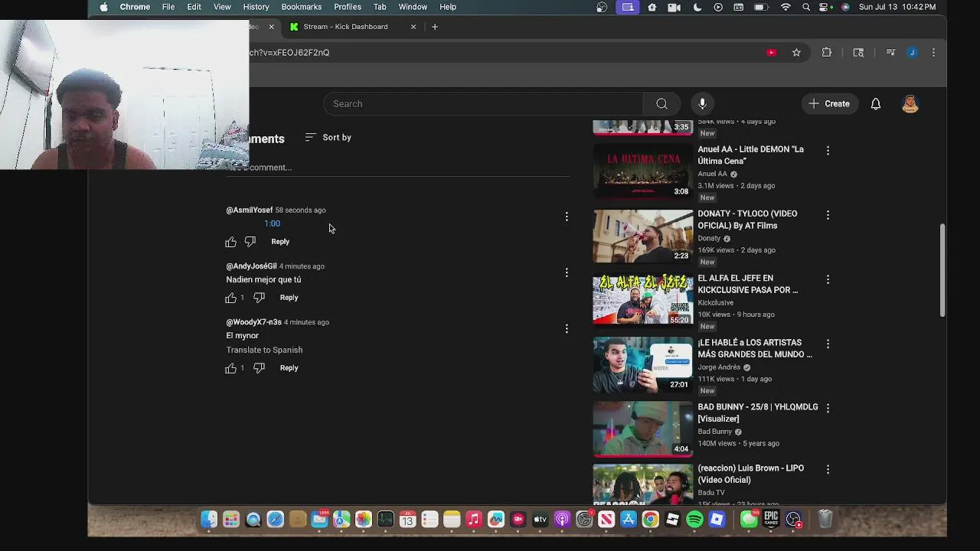Open the Trash in the Dock

pos(825,520)
